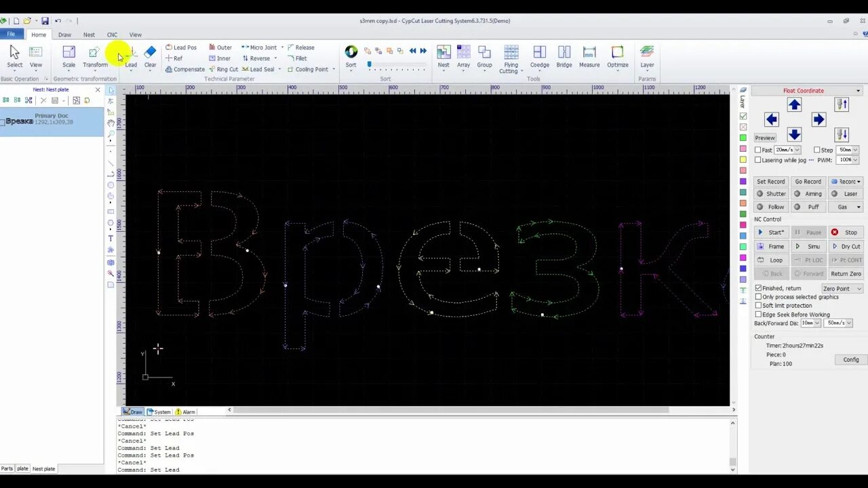Uncheck Finished, return checkbox
Screen dimensions: 868x488
758,288
